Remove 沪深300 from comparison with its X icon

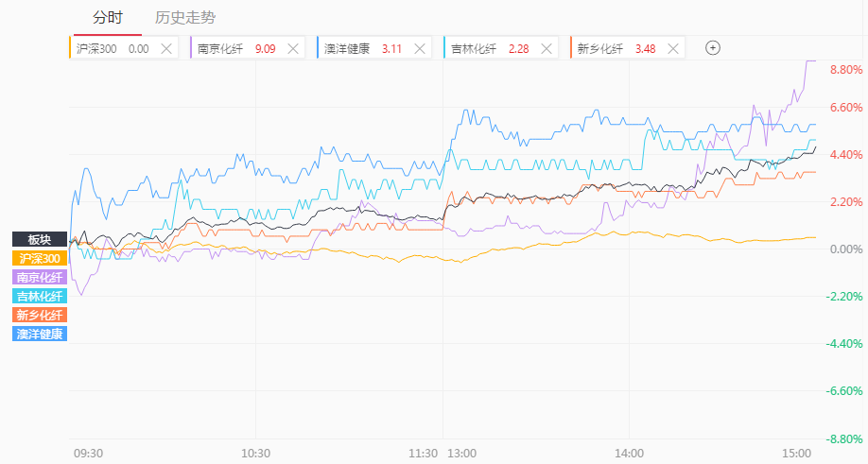(166, 48)
